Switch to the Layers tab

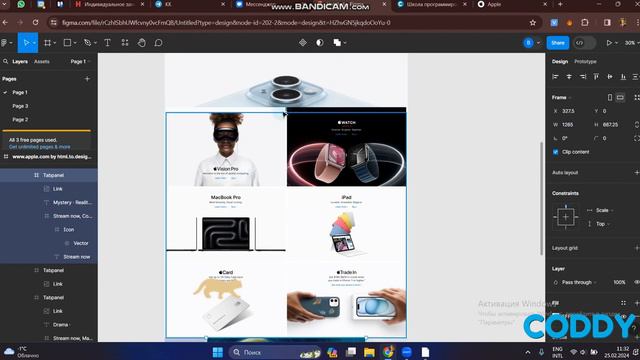tap(20, 62)
